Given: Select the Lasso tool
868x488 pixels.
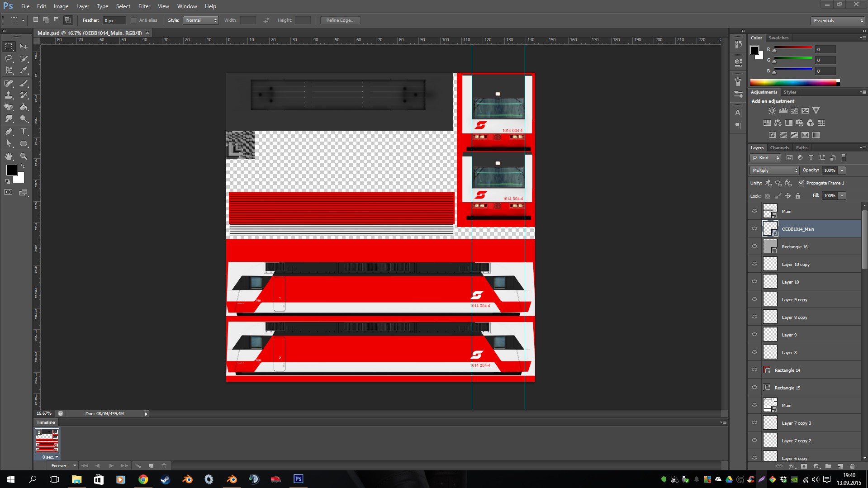Looking at the screenshot, I should click(9, 58).
